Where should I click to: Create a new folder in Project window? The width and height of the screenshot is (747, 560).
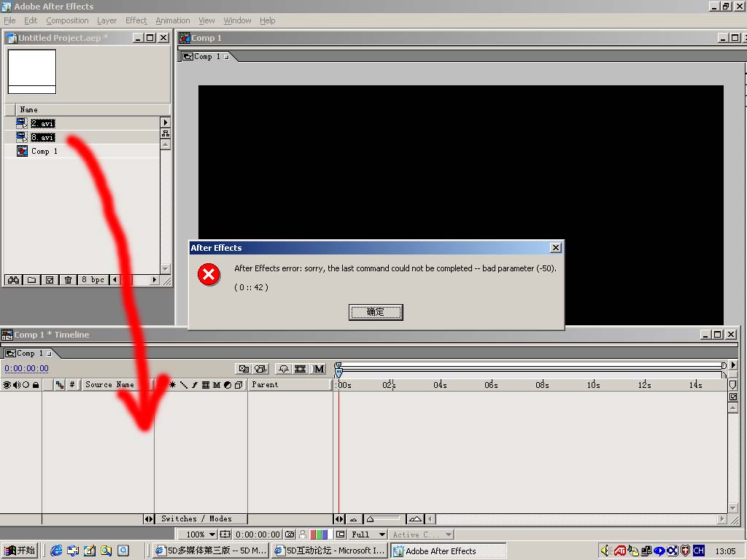point(31,280)
